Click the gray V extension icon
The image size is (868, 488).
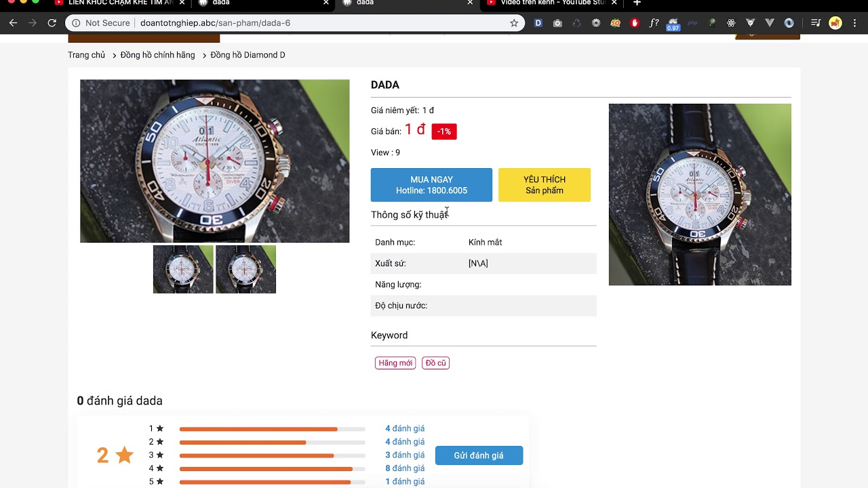tap(770, 23)
